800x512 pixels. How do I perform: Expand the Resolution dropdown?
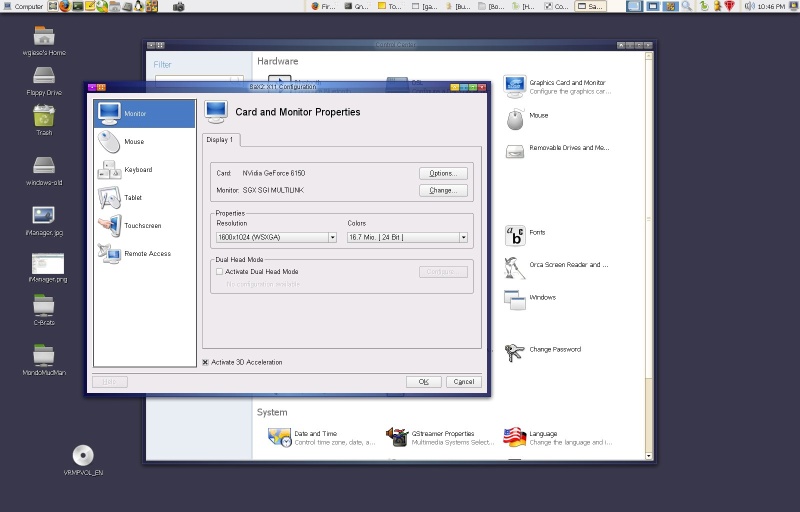pos(276,237)
